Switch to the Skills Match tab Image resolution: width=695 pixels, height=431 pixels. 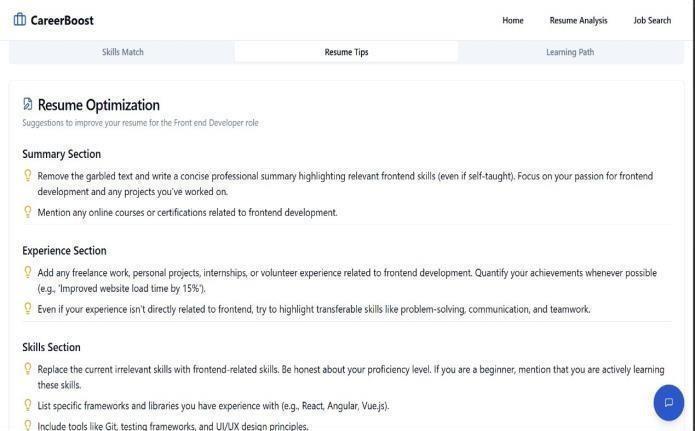point(123,52)
